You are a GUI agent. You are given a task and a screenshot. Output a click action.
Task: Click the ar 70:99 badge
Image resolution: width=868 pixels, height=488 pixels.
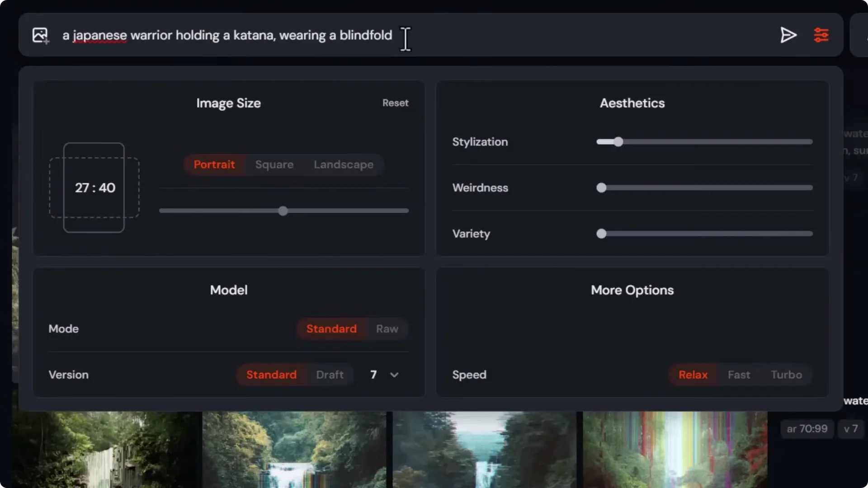click(806, 429)
